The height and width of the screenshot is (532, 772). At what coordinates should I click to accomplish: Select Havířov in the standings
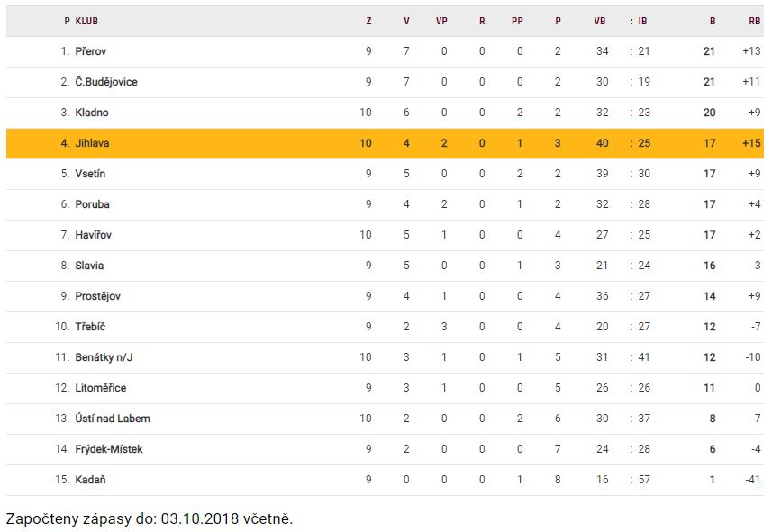click(94, 235)
